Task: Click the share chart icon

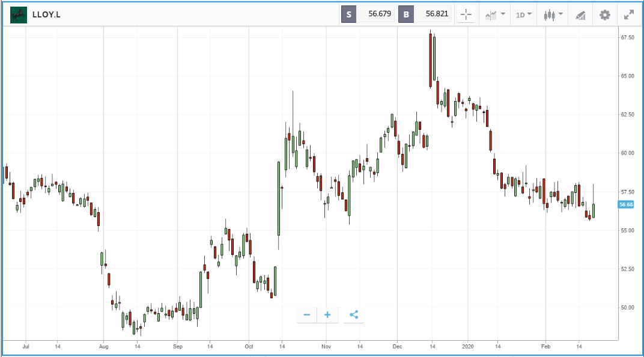Action: point(354,315)
